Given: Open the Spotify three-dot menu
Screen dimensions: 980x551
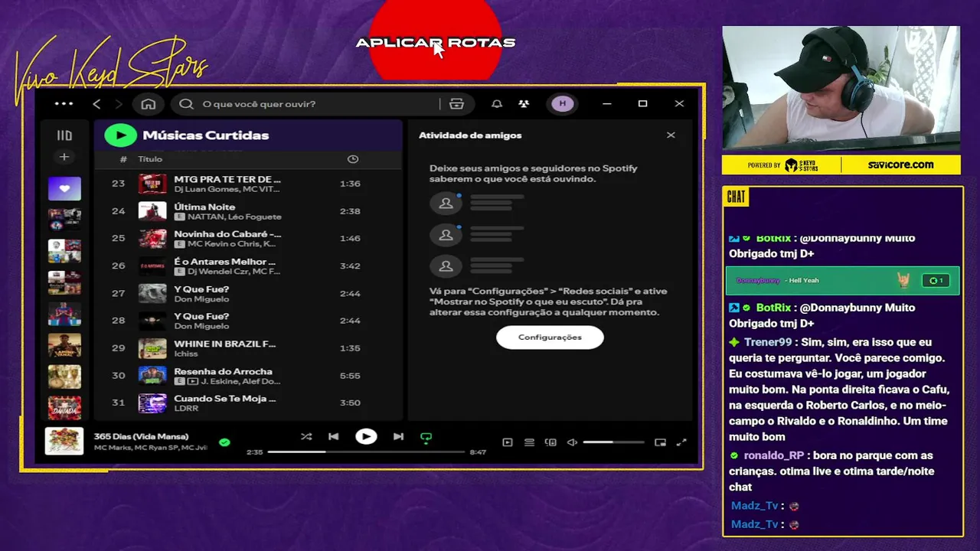Looking at the screenshot, I should pos(64,104).
